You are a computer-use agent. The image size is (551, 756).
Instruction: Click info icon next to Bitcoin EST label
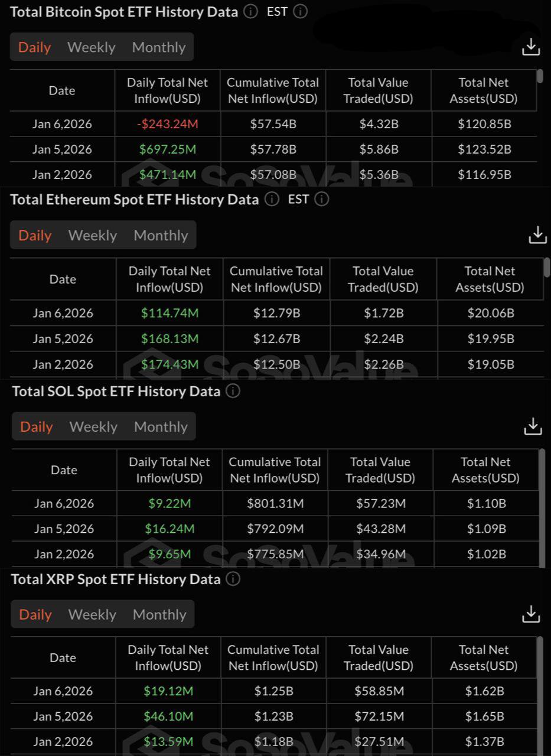(301, 12)
